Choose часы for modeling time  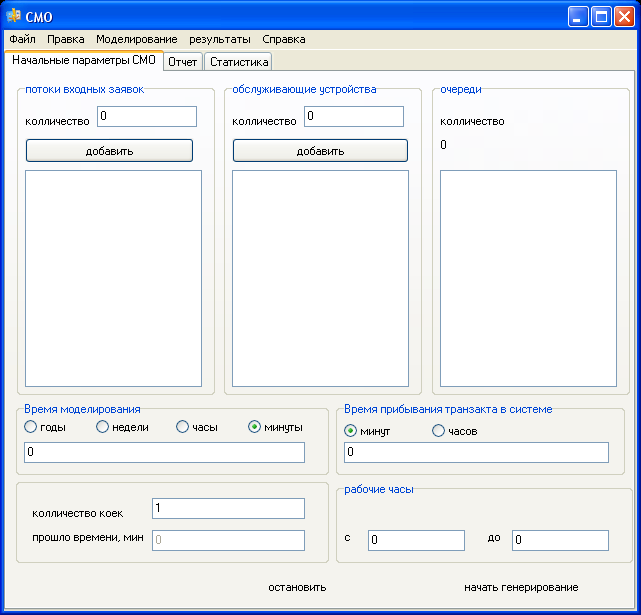click(183, 427)
